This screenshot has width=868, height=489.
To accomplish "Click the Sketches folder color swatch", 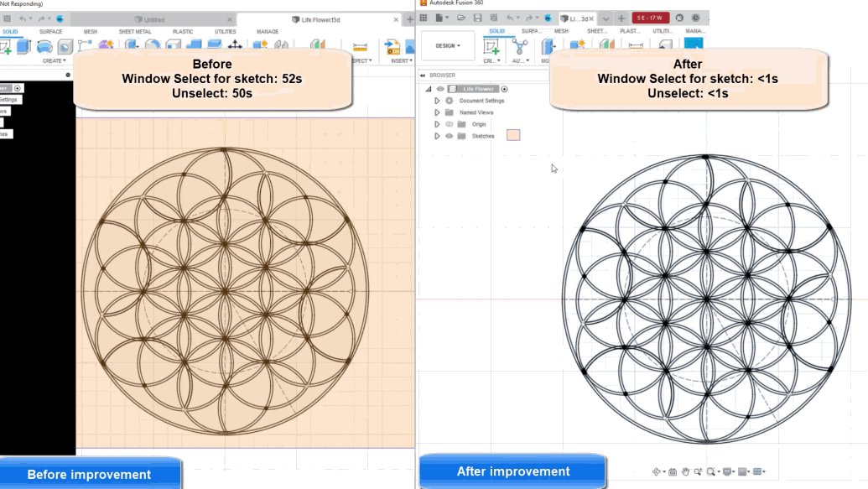I will coord(513,135).
